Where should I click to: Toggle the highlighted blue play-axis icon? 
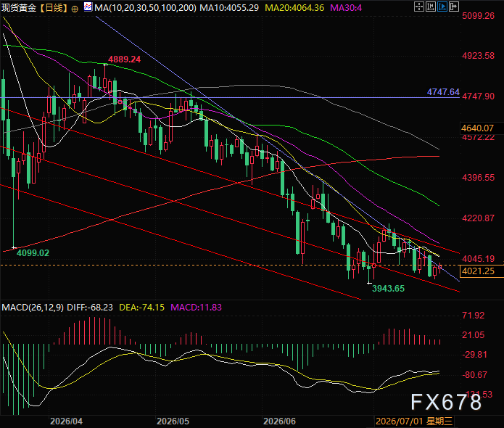442,7
